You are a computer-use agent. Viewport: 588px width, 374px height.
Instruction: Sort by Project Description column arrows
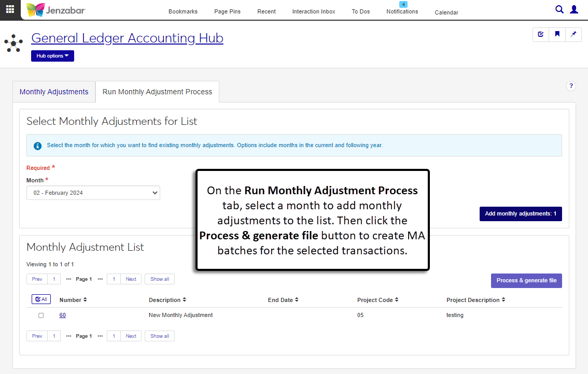(503, 300)
